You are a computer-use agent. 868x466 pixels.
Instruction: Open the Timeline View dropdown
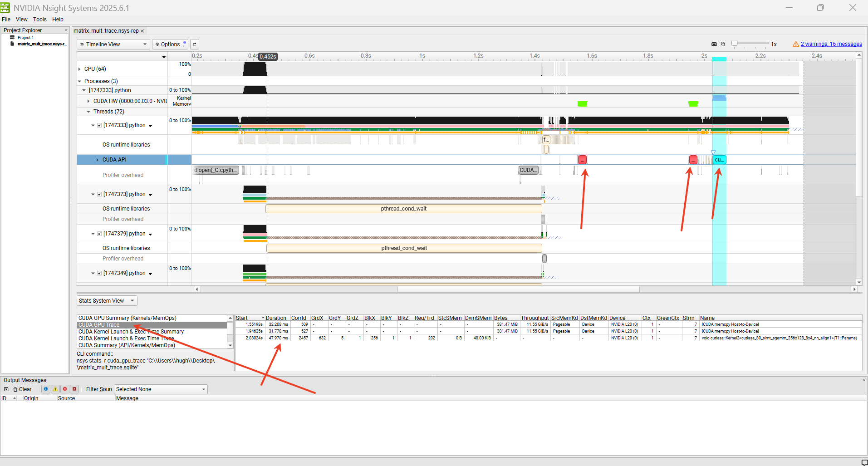113,44
